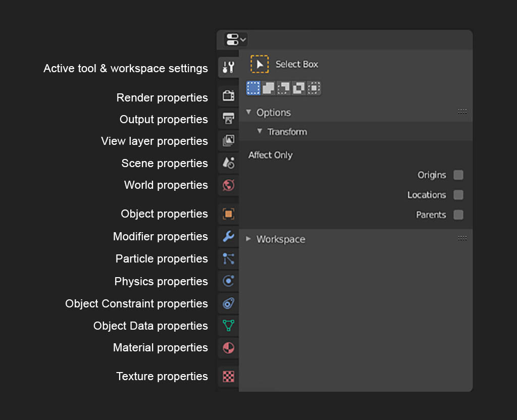Viewport: 517px width, 420px height.
Task: Open the View Layer properties tab
Action: pyautogui.click(x=228, y=140)
